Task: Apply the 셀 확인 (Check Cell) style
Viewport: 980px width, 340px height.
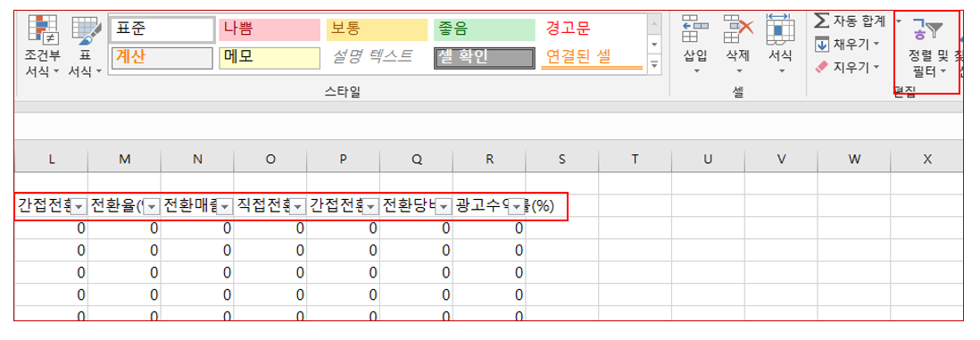Action: tap(485, 57)
